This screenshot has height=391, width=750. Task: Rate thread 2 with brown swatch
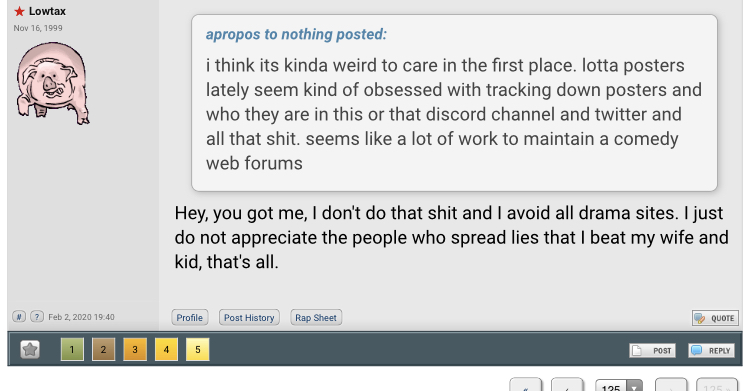click(103, 349)
